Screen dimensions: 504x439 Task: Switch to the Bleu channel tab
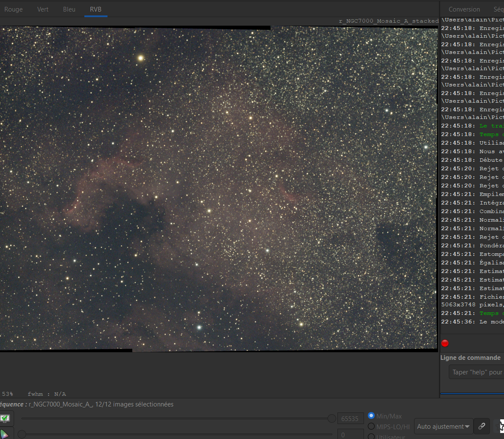[x=69, y=9]
